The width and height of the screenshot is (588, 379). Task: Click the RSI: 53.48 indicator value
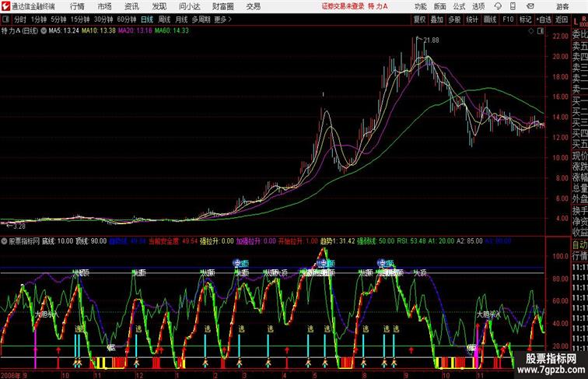click(x=412, y=241)
